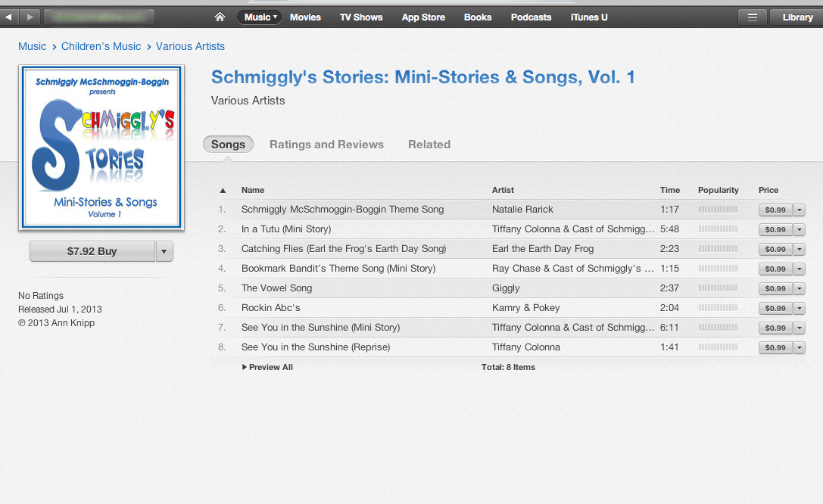Switch to the Related tab
The width and height of the screenshot is (823, 504).
pyautogui.click(x=429, y=145)
